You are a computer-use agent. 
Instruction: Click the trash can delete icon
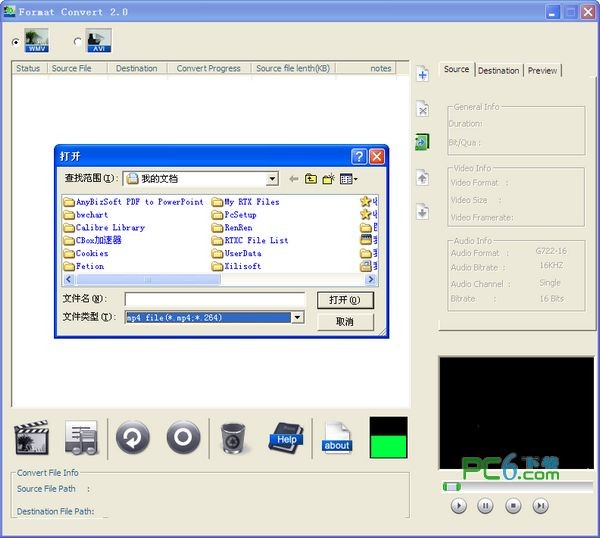(x=233, y=438)
